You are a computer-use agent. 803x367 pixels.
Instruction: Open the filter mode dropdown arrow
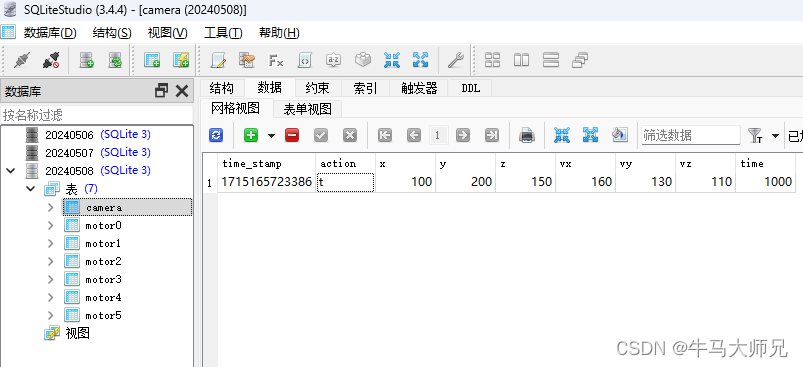[775, 136]
